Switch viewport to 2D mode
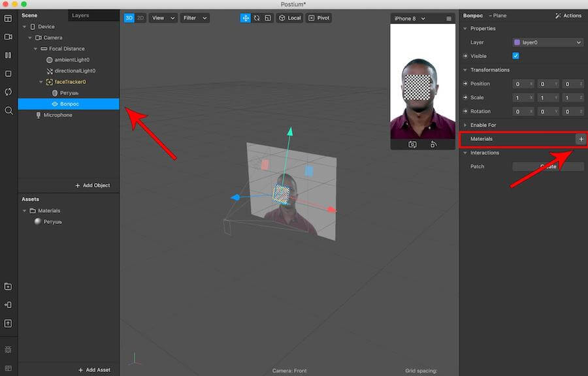Screen dimensions: 588x376 140,18
